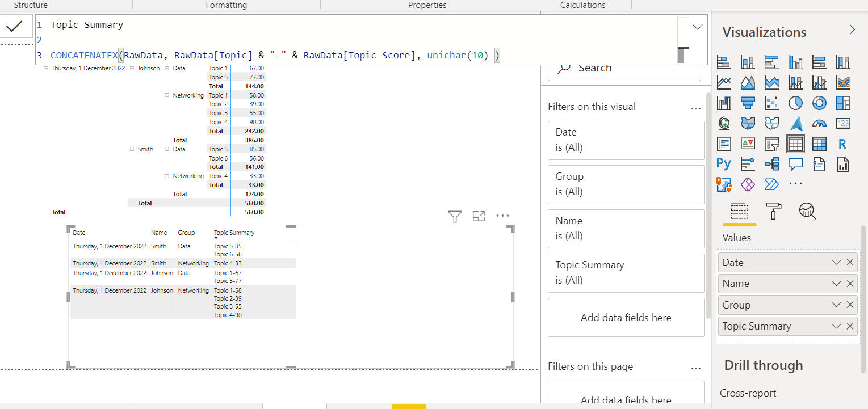The image size is (868, 409).
Task: Select the globe Map visual
Action: [723, 123]
